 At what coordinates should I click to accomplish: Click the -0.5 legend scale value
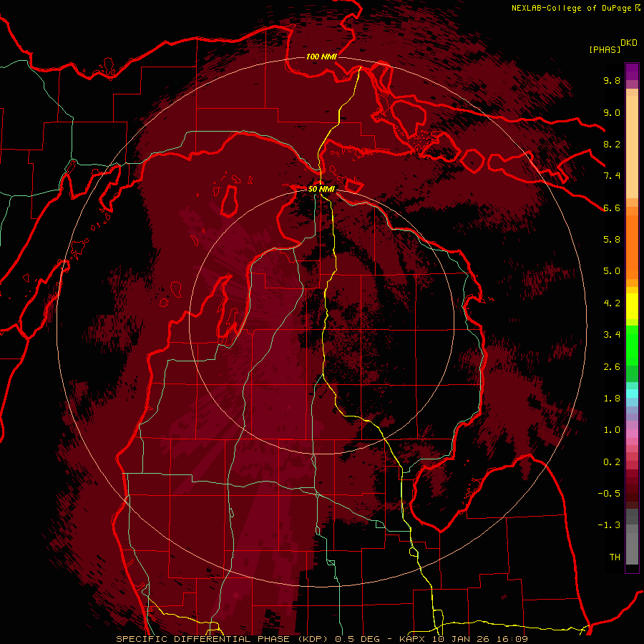click(x=609, y=494)
